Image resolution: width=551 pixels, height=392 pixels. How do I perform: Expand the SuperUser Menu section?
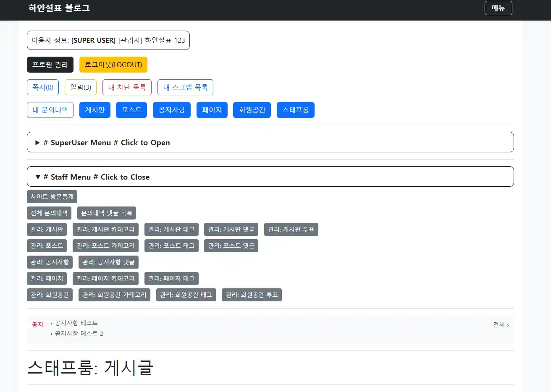pyautogui.click(x=107, y=143)
